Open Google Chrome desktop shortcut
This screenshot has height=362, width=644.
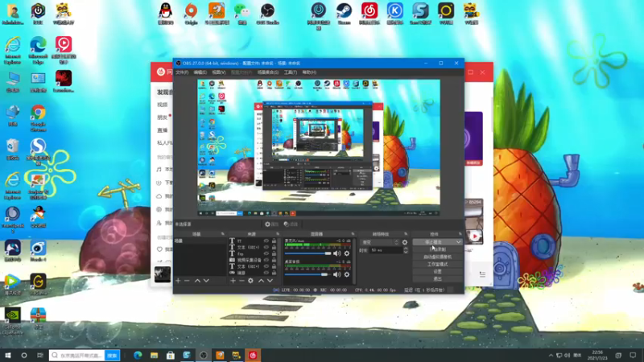click(38, 118)
